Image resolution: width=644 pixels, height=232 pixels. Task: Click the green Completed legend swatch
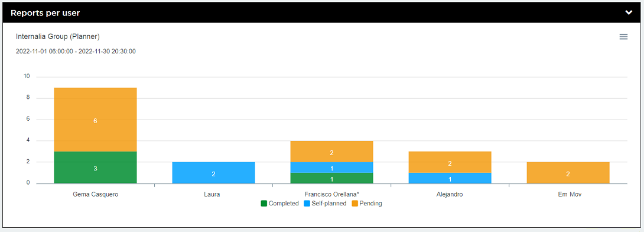[264, 203]
